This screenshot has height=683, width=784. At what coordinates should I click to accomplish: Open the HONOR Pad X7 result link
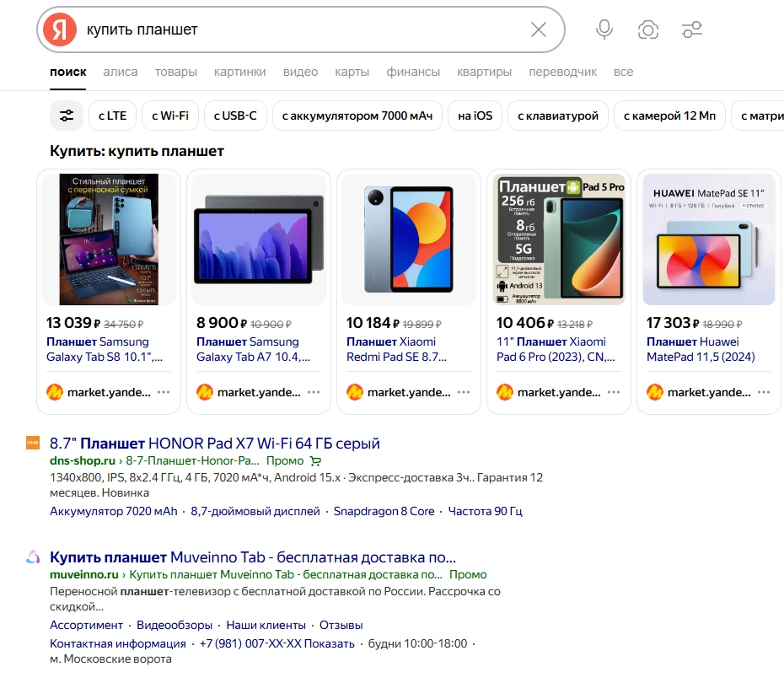click(x=215, y=443)
